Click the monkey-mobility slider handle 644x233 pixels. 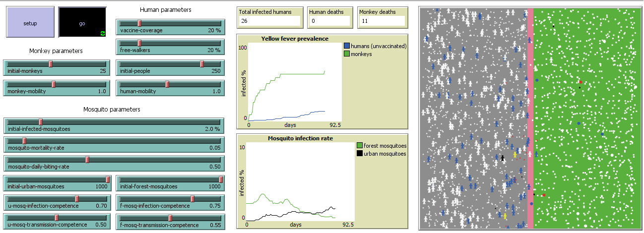click(54, 84)
